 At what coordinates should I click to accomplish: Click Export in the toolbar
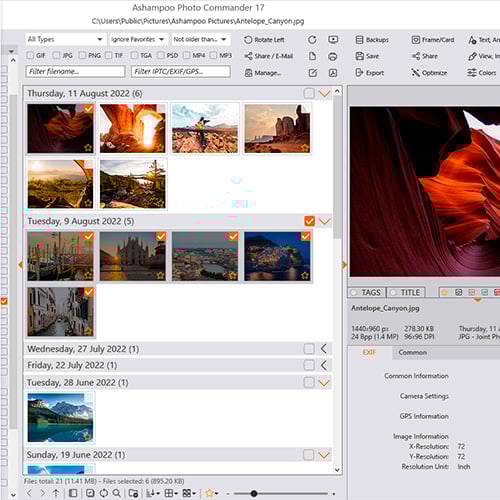[370, 73]
